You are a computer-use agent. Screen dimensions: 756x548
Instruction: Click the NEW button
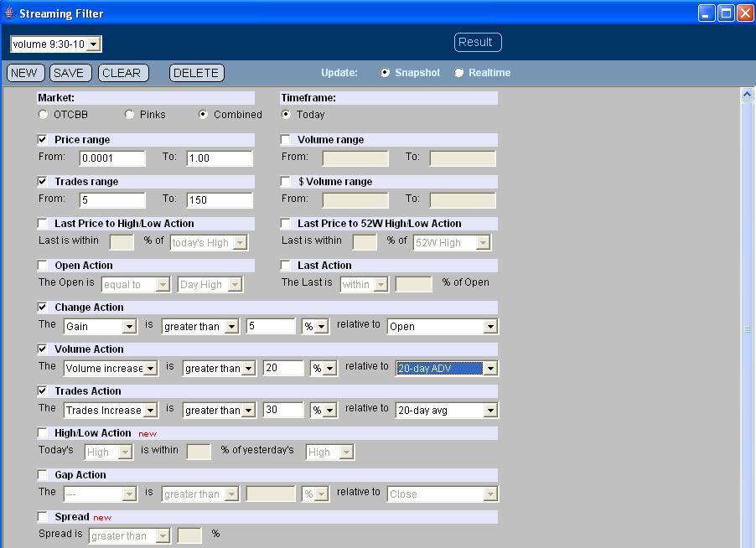click(25, 73)
